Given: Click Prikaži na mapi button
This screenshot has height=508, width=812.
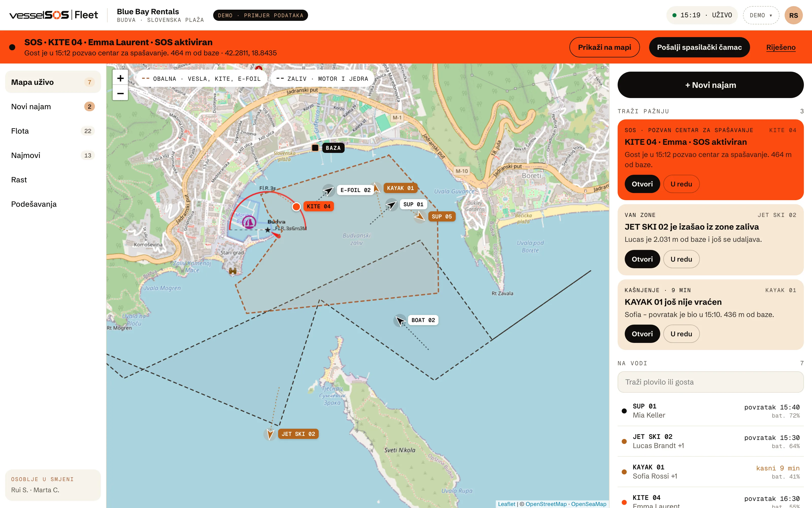Looking at the screenshot, I should 604,47.
